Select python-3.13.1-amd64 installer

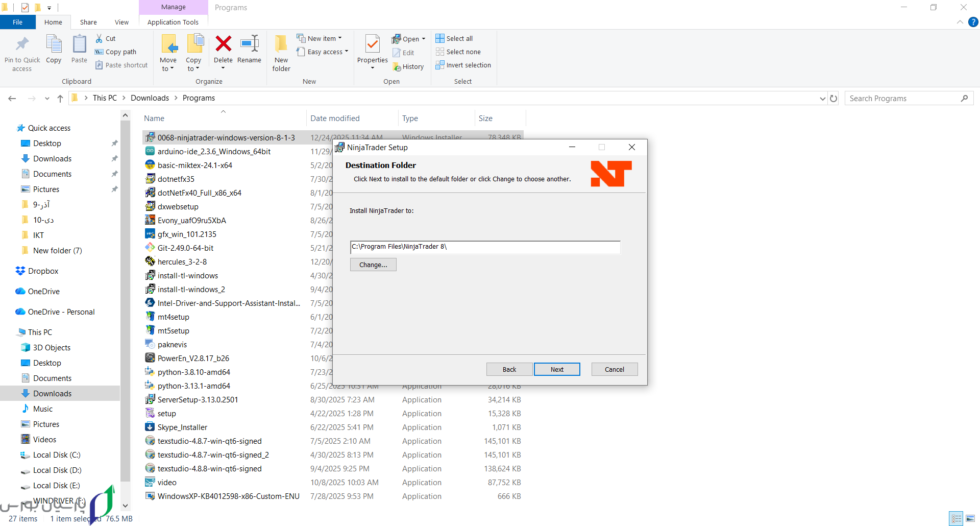193,386
